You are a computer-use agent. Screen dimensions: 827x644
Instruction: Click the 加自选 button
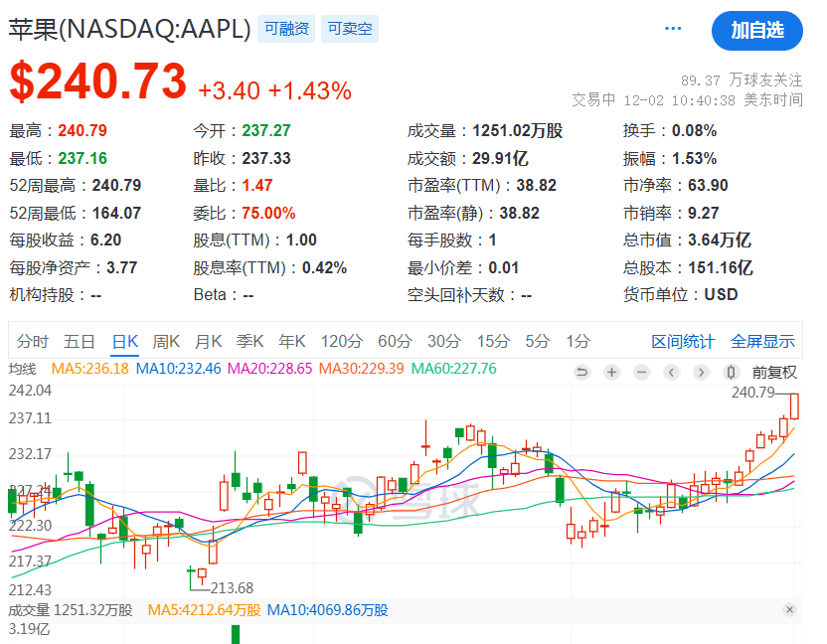pos(757,30)
